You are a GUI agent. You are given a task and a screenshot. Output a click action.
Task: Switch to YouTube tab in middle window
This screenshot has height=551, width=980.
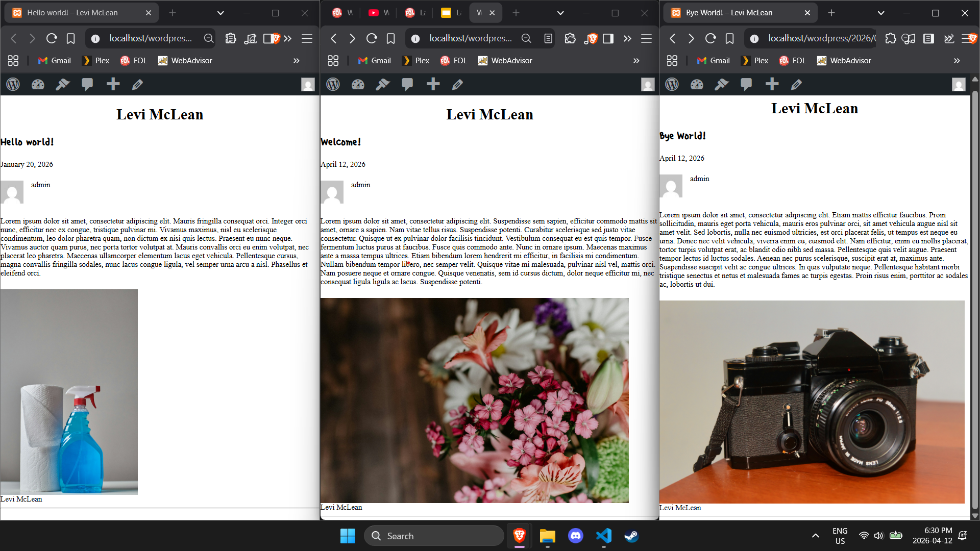[378, 13]
